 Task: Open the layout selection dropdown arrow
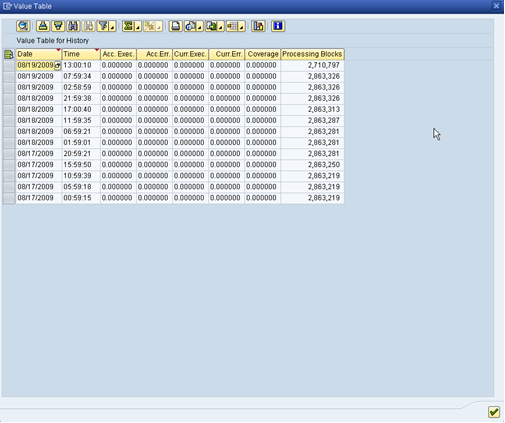click(242, 27)
